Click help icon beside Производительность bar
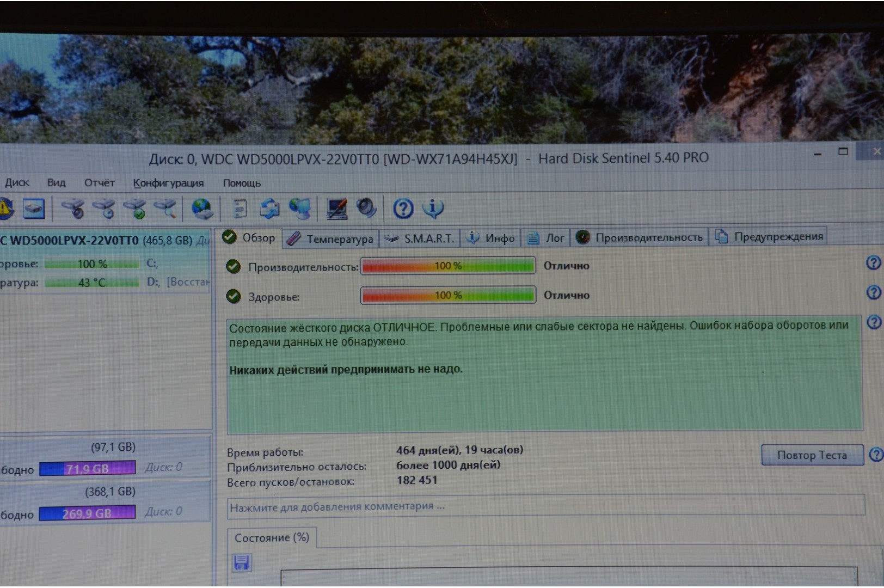 [873, 263]
